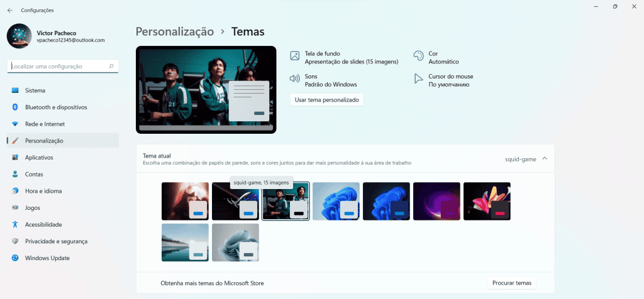Click the Acessibilidade figure icon

15,224
